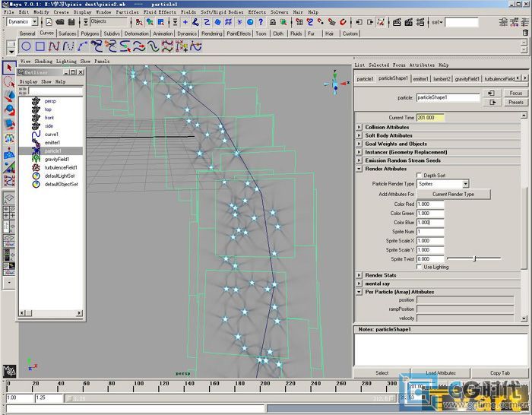Open the Particle Render Type dropdown
Screen dimensions: 532x415
click(x=465, y=184)
